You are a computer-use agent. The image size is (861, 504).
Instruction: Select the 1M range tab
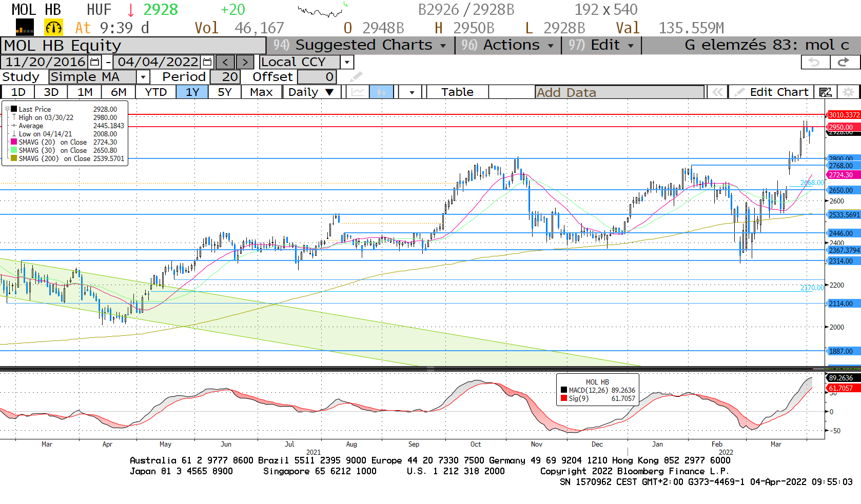click(x=85, y=92)
